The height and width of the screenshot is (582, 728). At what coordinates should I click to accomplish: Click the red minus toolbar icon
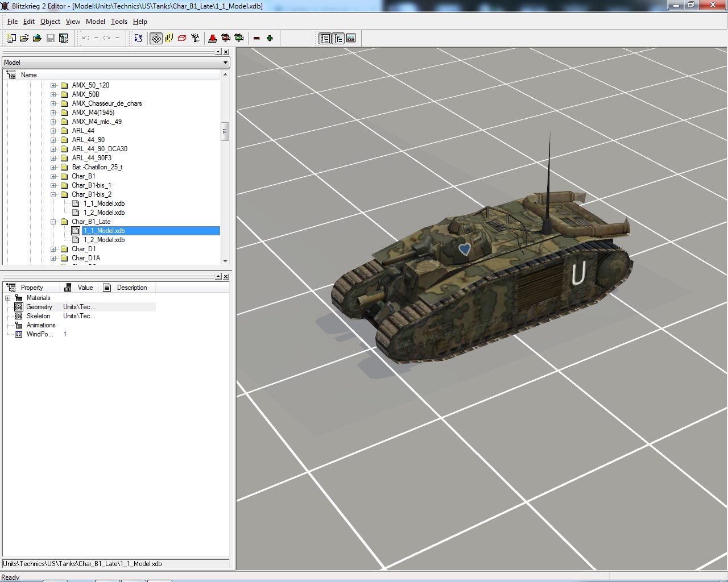pos(257,38)
